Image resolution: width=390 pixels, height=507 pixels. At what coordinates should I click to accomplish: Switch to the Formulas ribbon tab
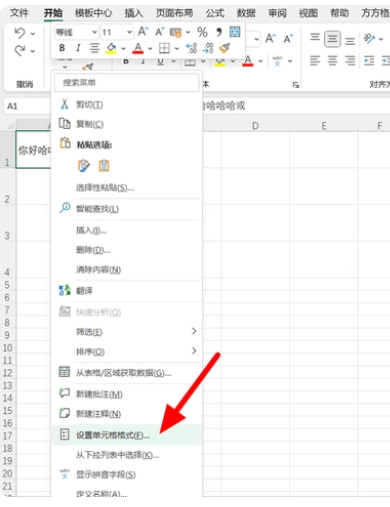pos(215,13)
